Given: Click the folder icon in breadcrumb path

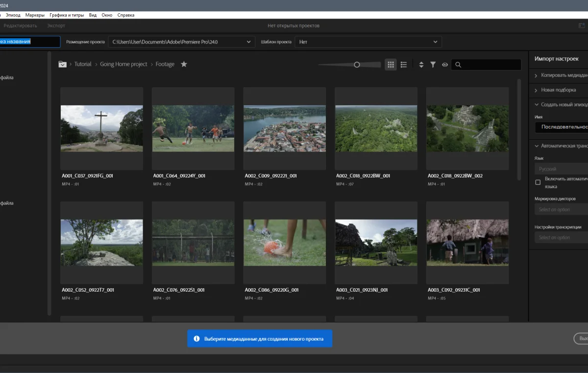Looking at the screenshot, I should point(62,64).
